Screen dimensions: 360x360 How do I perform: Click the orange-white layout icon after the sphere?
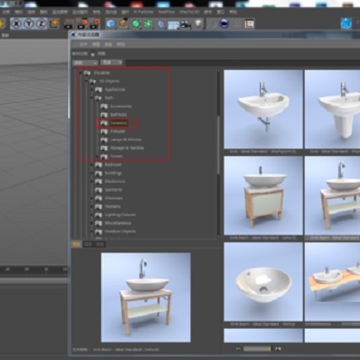(249, 24)
